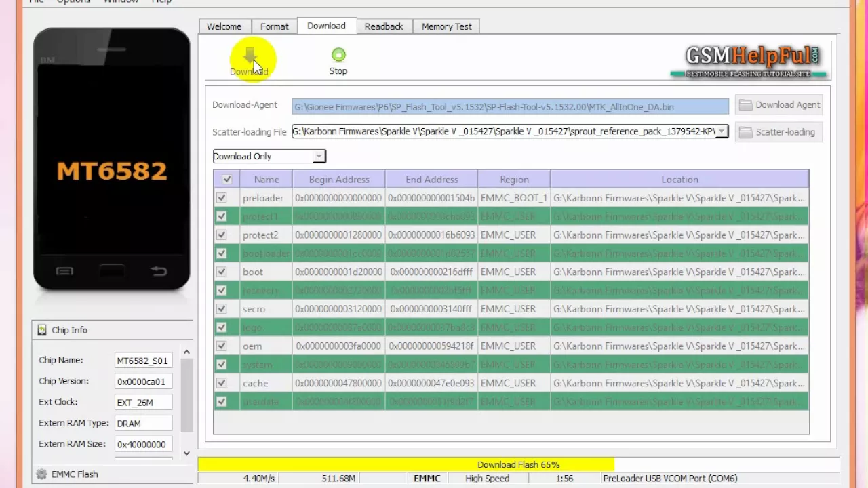Viewport: 868px width, 488px height.
Task: Click begin address 0x0000000001d20000 of boot
Action: point(338,272)
